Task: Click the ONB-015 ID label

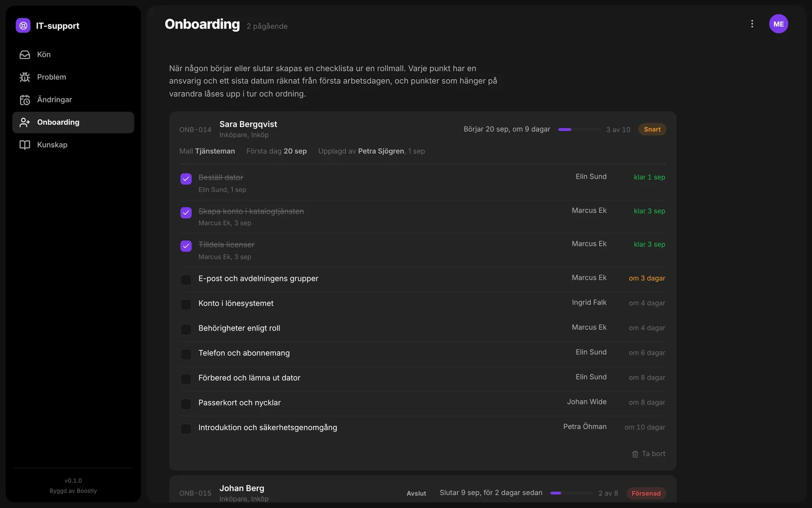Action: click(x=195, y=493)
